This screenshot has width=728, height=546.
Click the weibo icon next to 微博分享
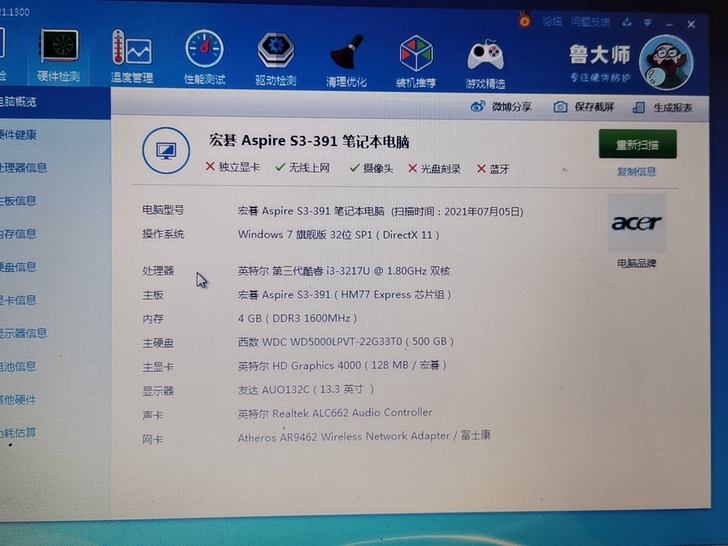coord(477,107)
